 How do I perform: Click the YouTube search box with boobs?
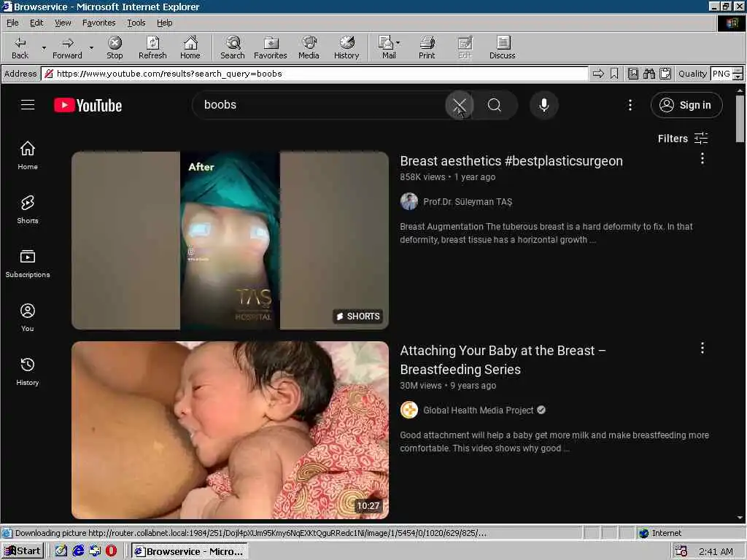click(320, 105)
